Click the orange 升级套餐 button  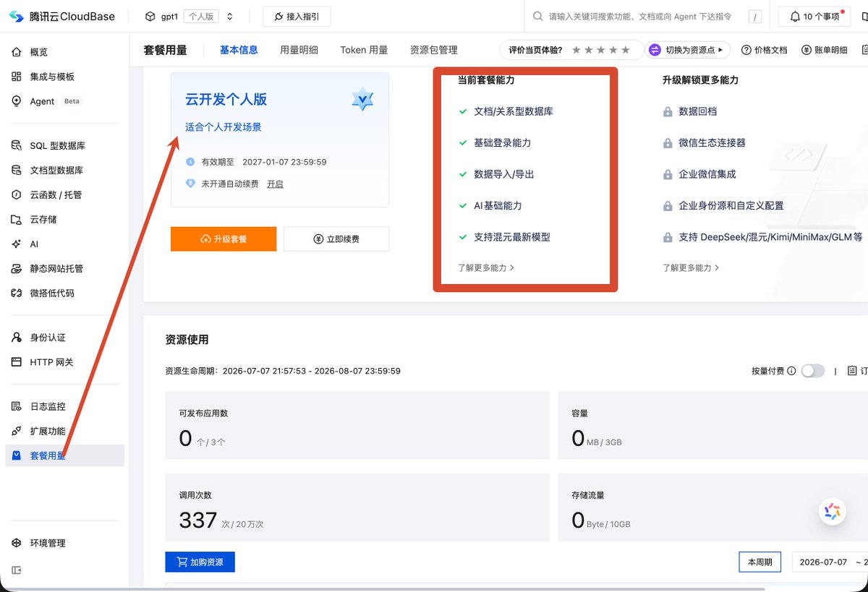[x=224, y=239]
